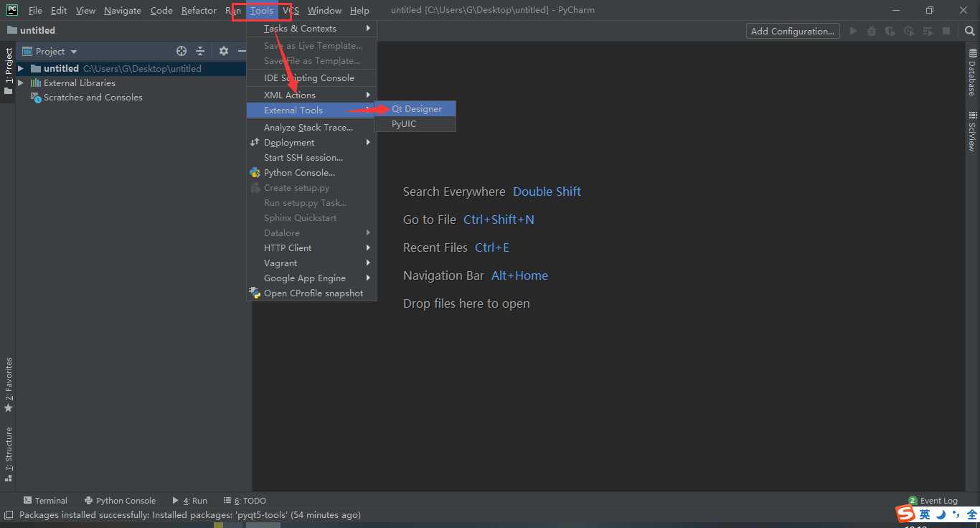Open the Terminal tool window tab
This screenshot has width=980, height=528.
pos(45,501)
